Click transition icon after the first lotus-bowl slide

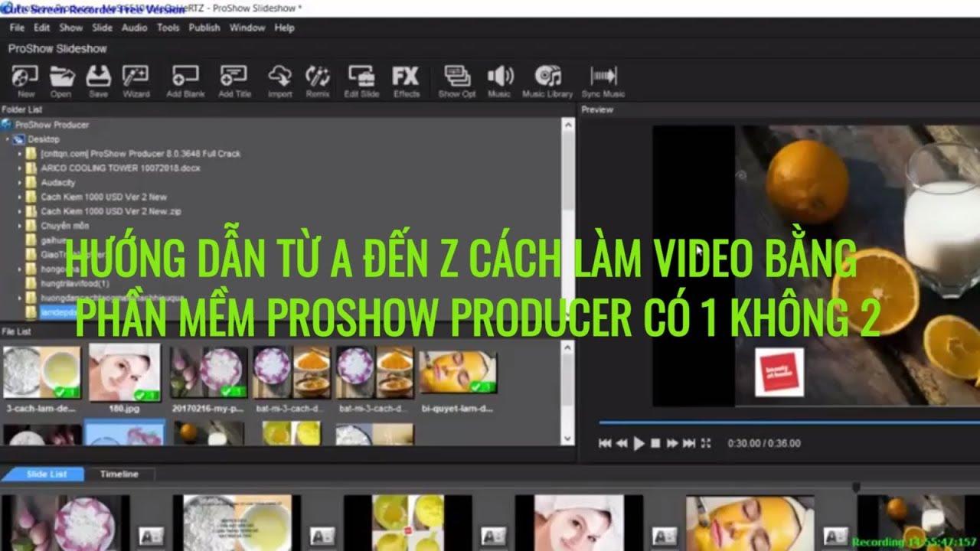150,536
